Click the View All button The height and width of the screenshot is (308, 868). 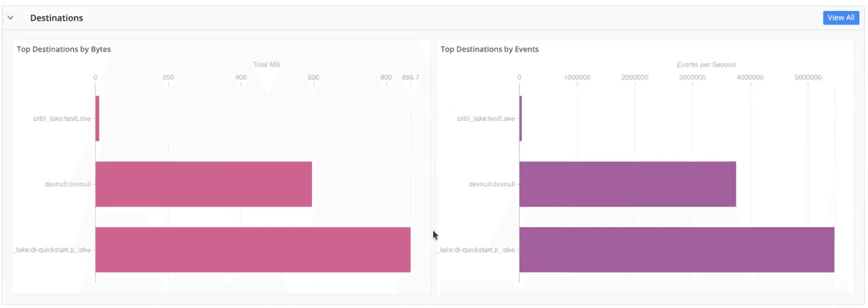tap(841, 18)
